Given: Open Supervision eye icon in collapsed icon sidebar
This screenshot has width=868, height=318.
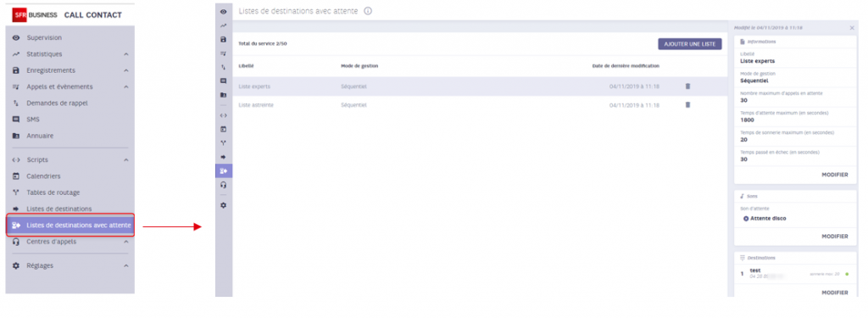Looking at the screenshot, I should (224, 12).
